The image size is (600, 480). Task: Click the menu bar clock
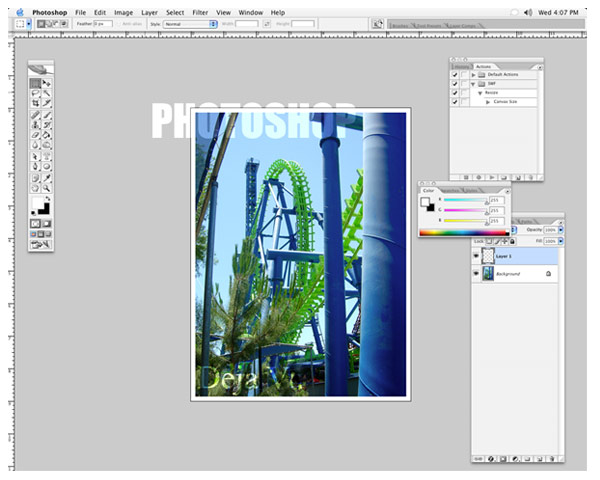558,13
